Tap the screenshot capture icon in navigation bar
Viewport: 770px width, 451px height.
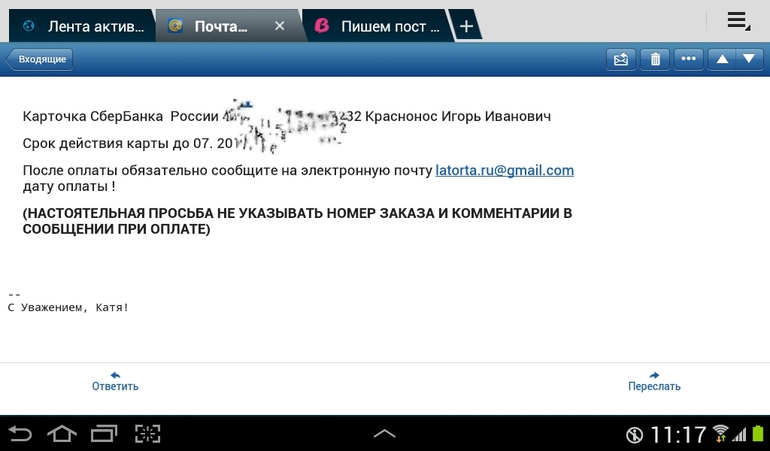[148, 434]
